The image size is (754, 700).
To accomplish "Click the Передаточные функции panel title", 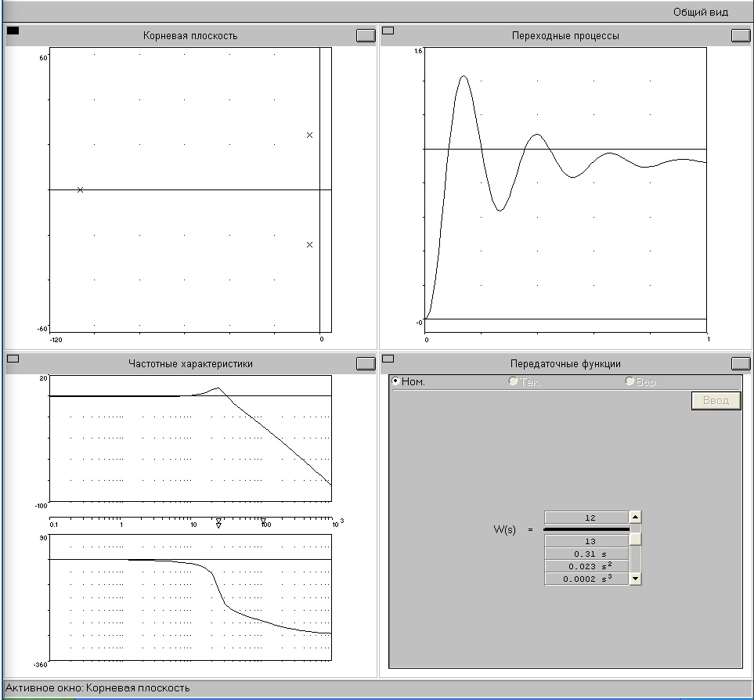I will pos(565,364).
